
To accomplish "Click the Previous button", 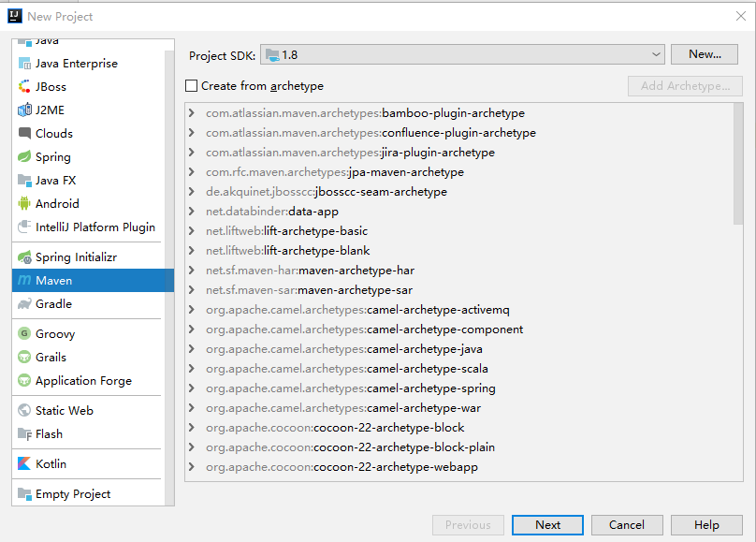I will coord(468,524).
